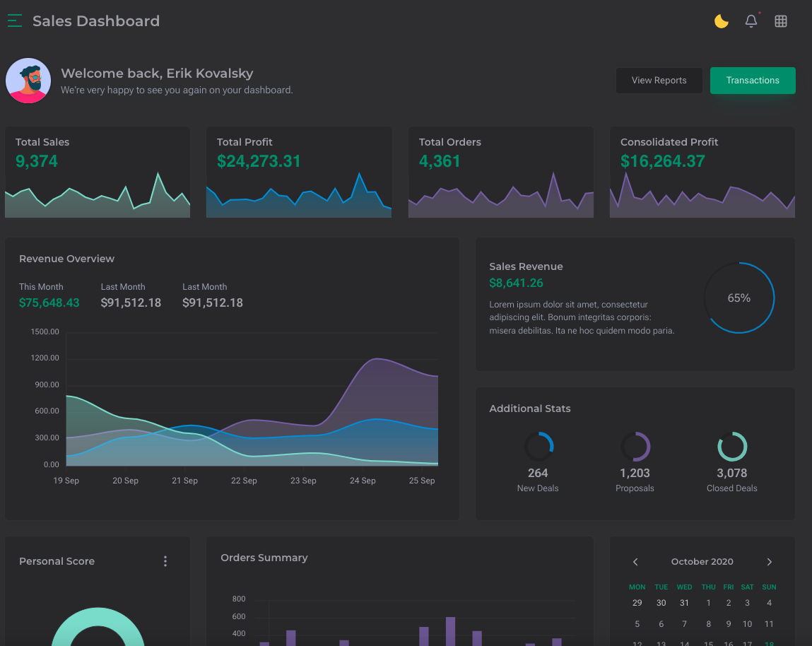
Task: Open Personal Score options menu
Action: click(165, 561)
